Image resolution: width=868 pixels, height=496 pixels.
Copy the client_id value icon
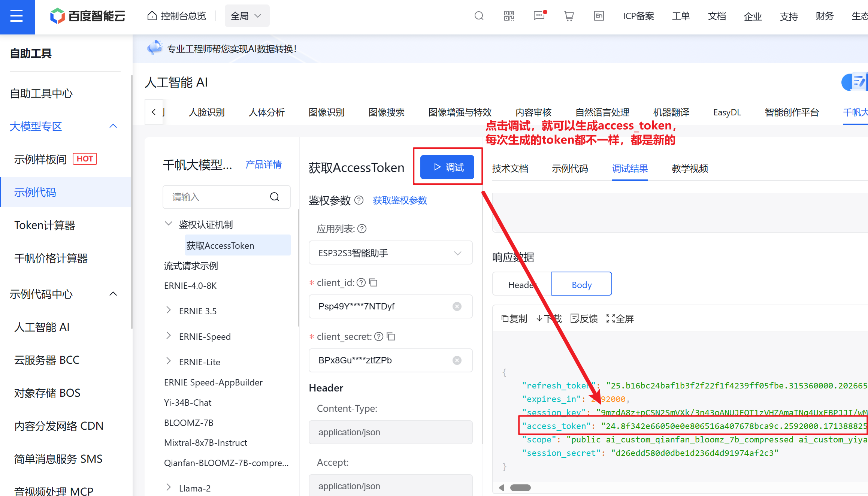(x=373, y=282)
